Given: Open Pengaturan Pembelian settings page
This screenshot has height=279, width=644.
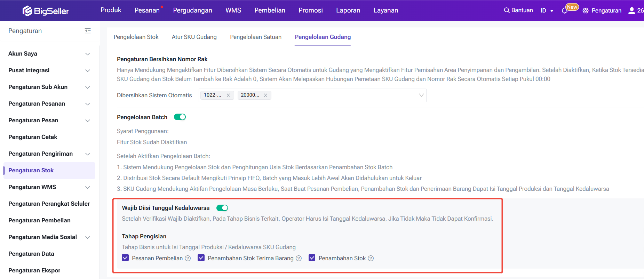Looking at the screenshot, I should coord(39,220).
